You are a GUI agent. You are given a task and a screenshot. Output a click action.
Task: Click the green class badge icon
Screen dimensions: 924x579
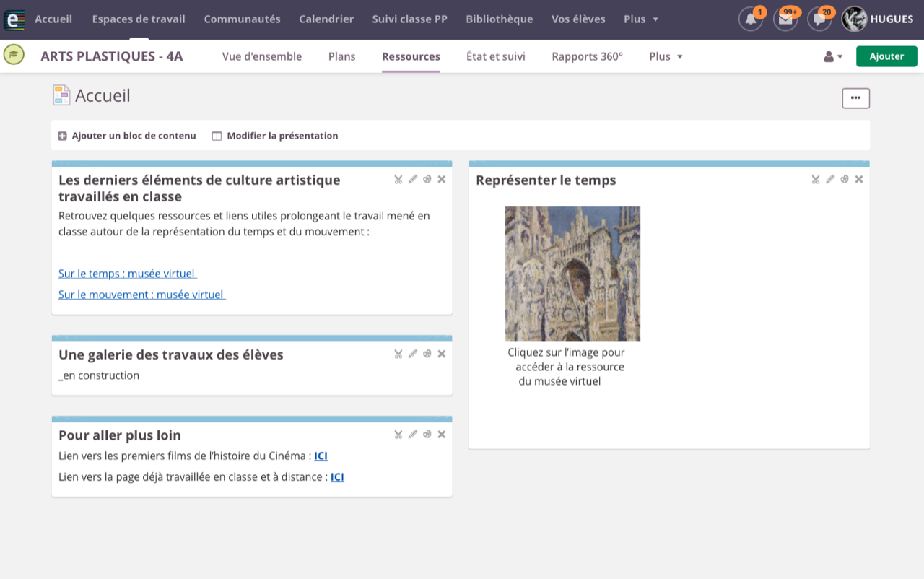[x=14, y=55]
